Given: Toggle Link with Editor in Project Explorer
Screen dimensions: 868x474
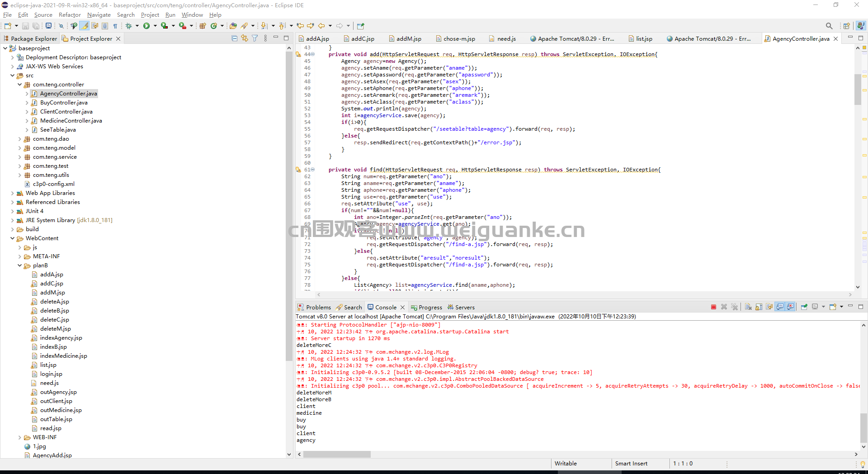Looking at the screenshot, I should pos(245,38).
